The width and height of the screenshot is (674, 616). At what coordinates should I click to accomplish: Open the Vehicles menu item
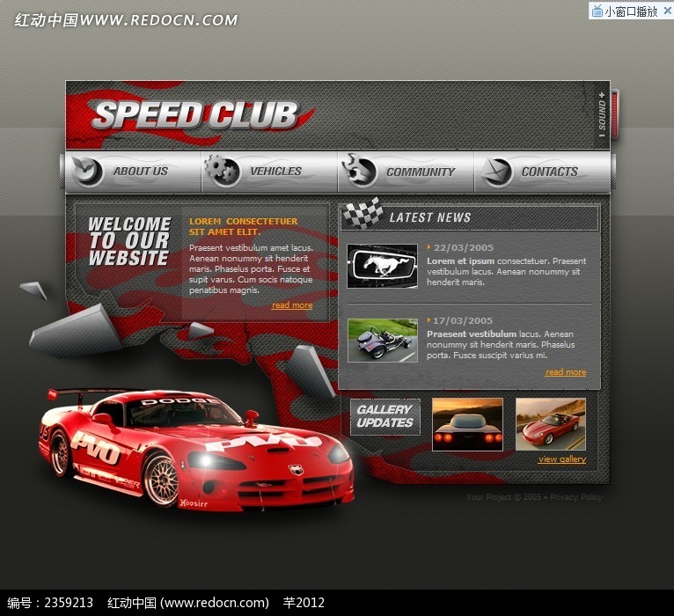click(275, 172)
